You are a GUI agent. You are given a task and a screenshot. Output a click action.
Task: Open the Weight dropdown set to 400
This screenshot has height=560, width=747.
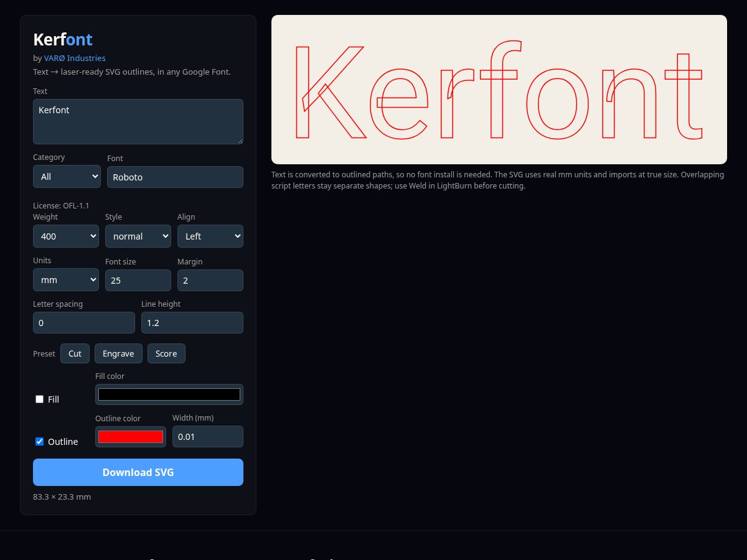coord(66,236)
